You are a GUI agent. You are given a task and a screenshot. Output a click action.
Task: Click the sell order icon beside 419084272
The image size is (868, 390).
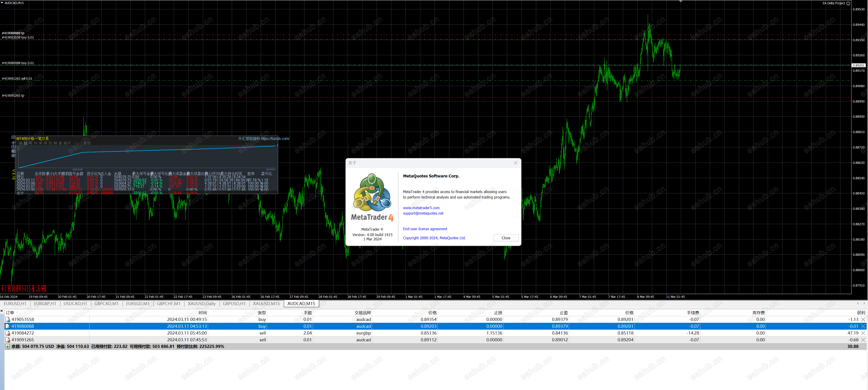(x=8, y=333)
